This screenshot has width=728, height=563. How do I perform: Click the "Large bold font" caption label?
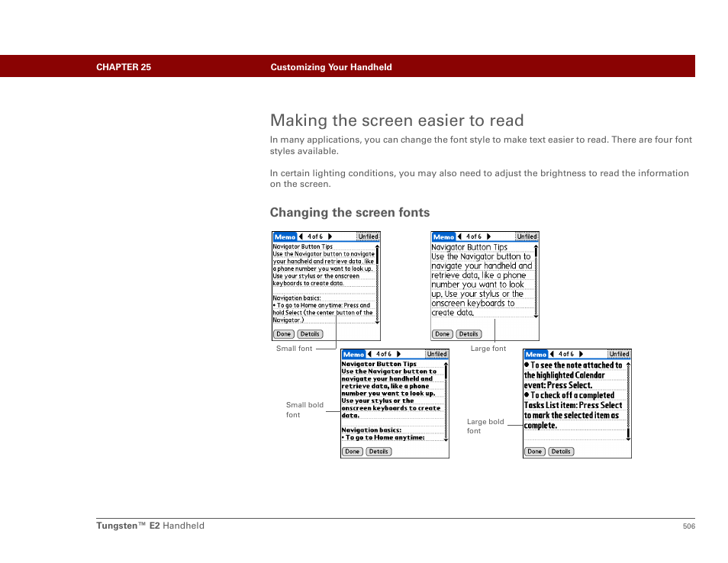tap(485, 426)
